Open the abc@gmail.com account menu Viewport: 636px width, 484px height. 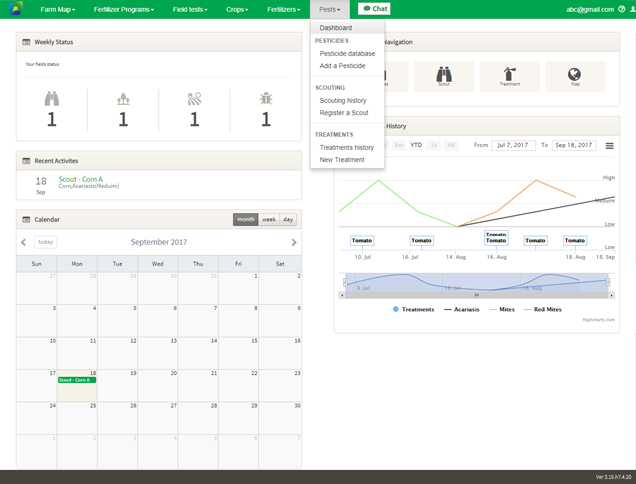pyautogui.click(x=590, y=9)
